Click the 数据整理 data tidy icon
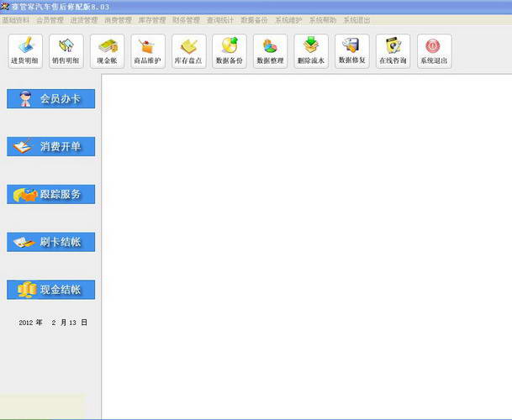Image resolution: width=512 pixels, height=420 pixels. point(270,51)
